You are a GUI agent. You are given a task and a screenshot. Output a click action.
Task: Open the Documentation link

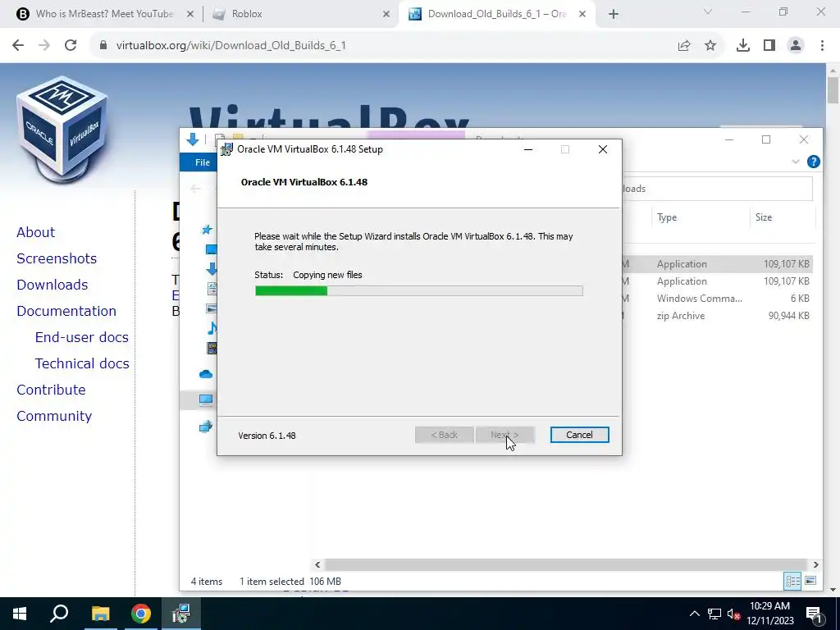66,311
